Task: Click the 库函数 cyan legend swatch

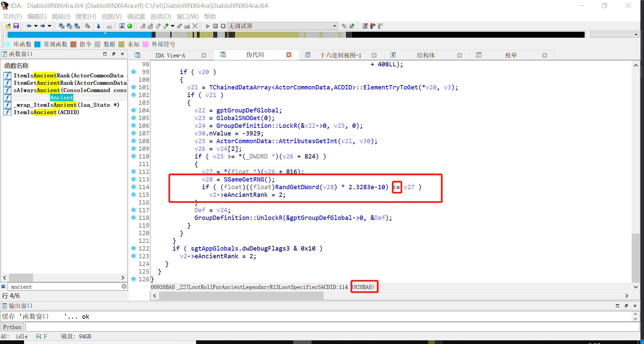Action: (x=7, y=44)
